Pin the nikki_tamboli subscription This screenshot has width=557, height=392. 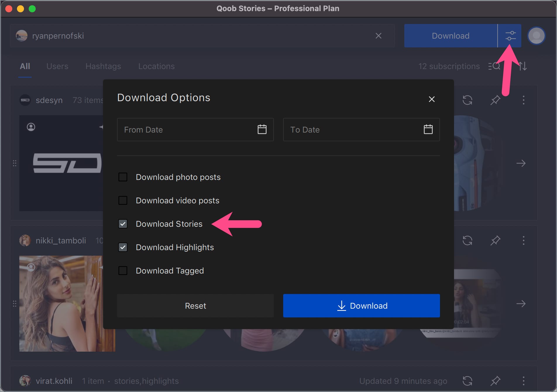(x=495, y=240)
